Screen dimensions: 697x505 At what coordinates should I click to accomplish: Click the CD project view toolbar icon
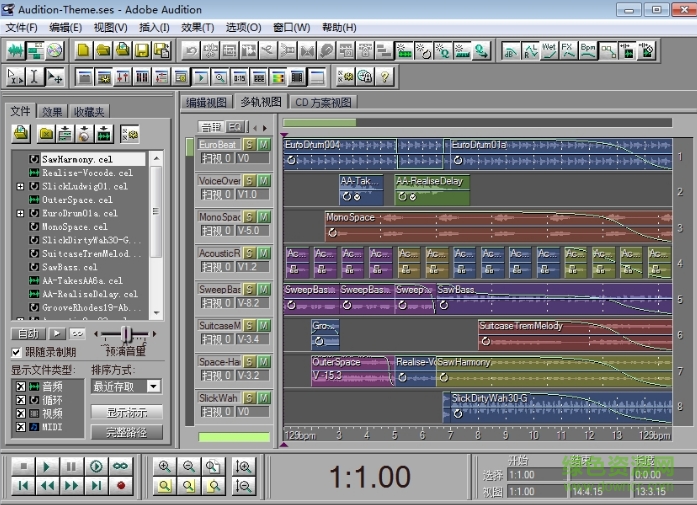coord(54,50)
